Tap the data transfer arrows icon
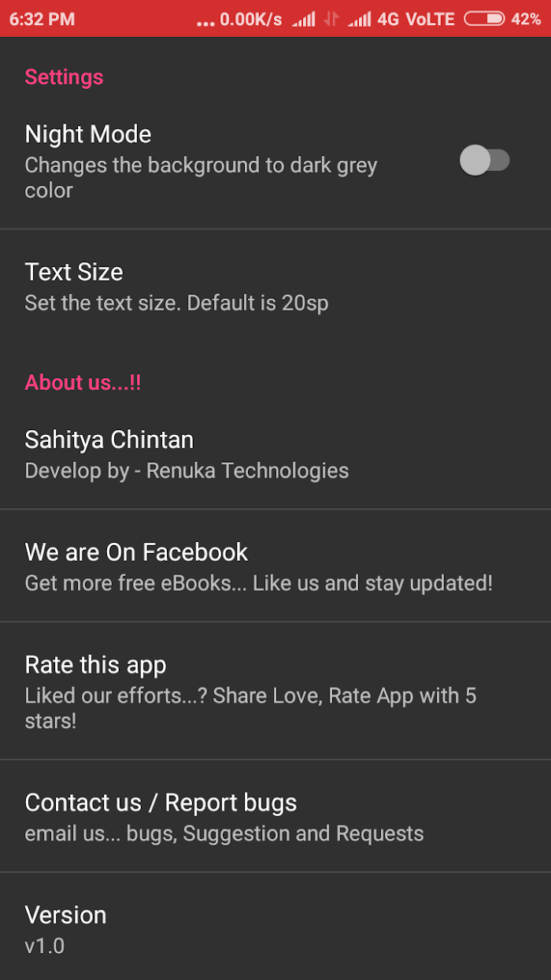Viewport: 551px width, 980px height. [331, 19]
